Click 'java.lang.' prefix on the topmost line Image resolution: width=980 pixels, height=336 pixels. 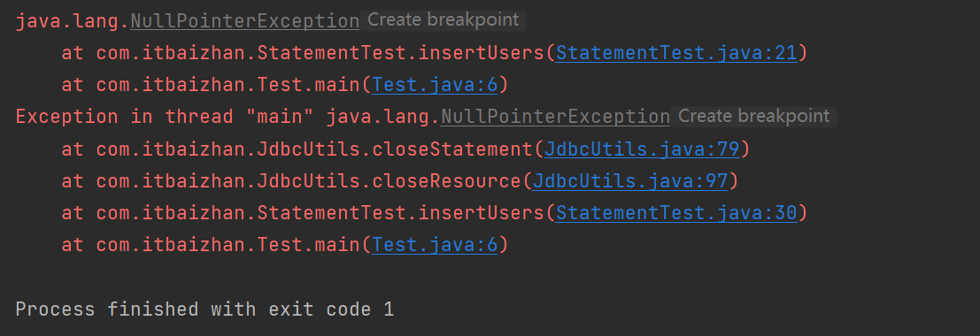pos(73,21)
